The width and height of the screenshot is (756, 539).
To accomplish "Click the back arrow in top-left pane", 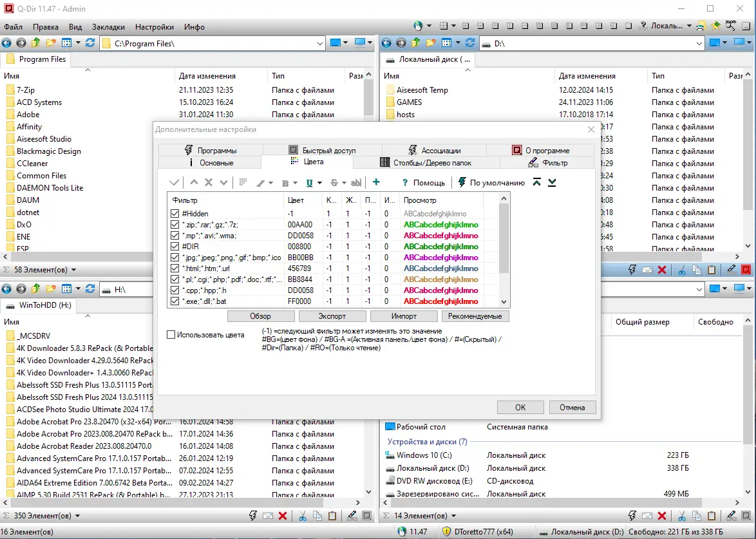I will pos(7,43).
